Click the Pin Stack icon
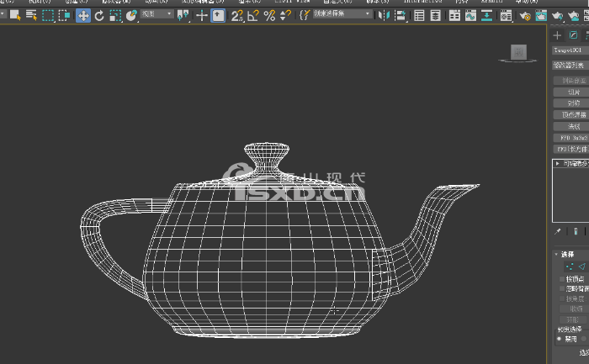The height and width of the screenshot is (364, 589). 557,231
